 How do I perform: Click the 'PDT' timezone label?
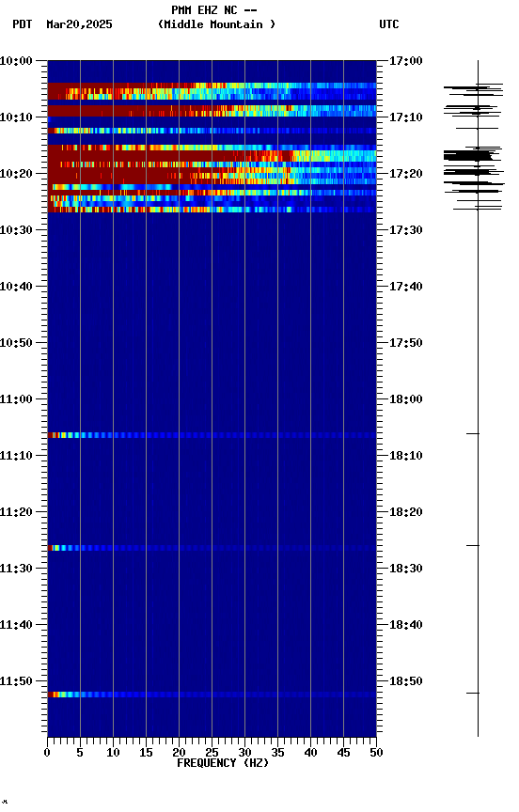coord(23,24)
